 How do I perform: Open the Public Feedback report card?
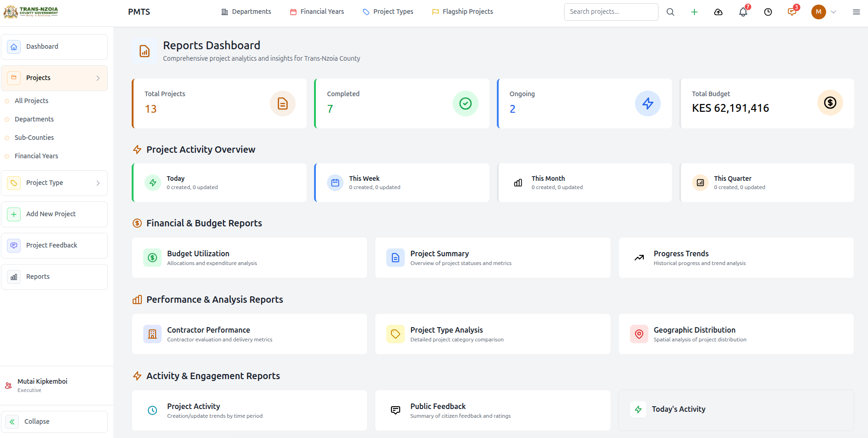(x=493, y=410)
